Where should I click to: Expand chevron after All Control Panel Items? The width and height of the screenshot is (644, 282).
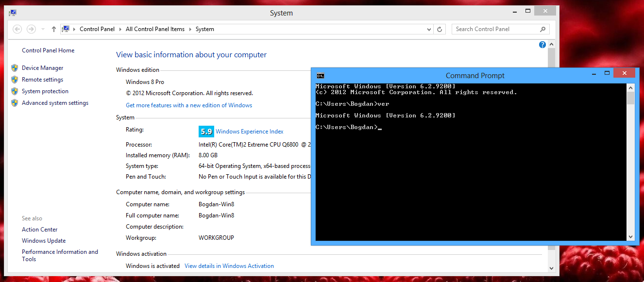pos(190,29)
